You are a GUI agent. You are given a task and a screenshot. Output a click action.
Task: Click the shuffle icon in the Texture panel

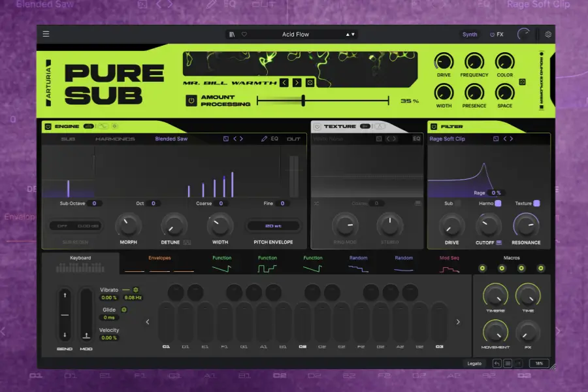316,203
